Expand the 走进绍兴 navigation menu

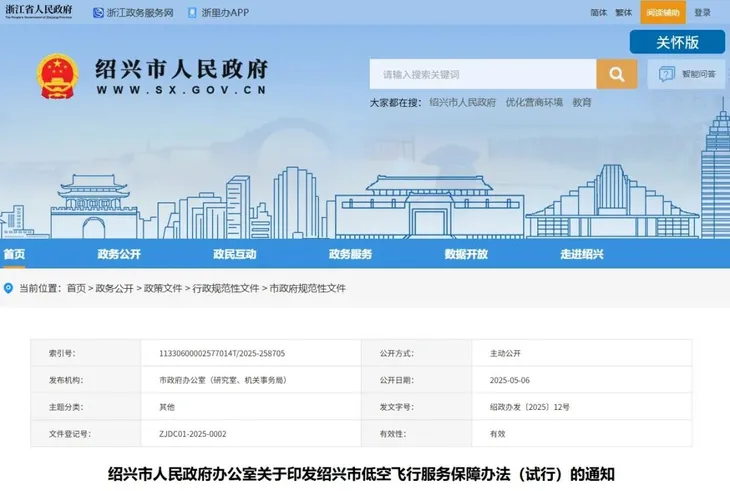point(582,254)
